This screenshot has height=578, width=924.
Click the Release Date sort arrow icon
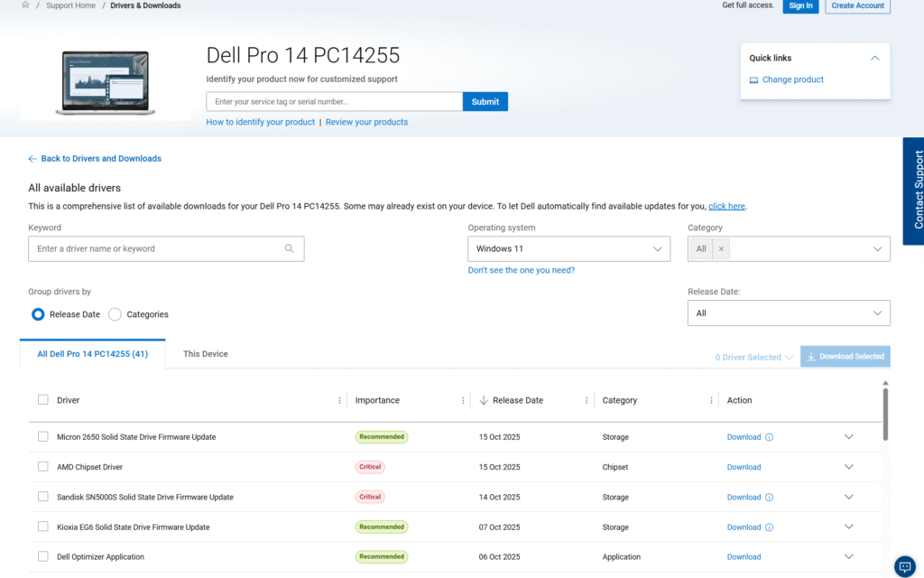click(484, 400)
